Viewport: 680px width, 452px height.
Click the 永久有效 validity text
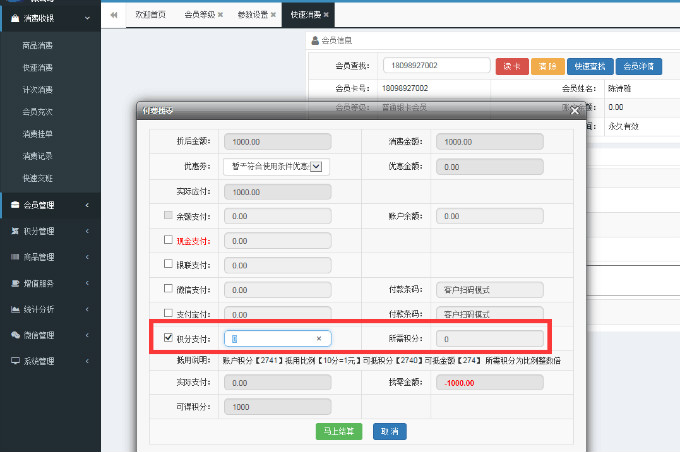pyautogui.click(x=623, y=126)
